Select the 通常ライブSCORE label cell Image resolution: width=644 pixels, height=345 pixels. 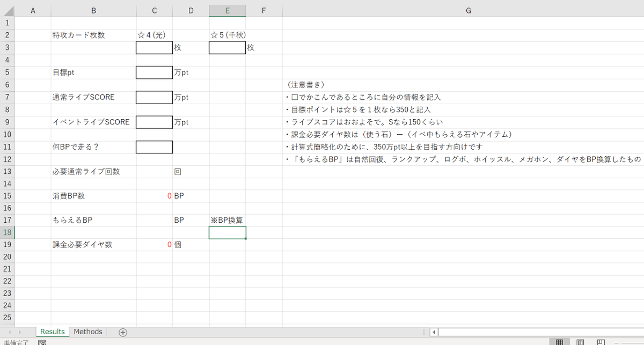94,97
